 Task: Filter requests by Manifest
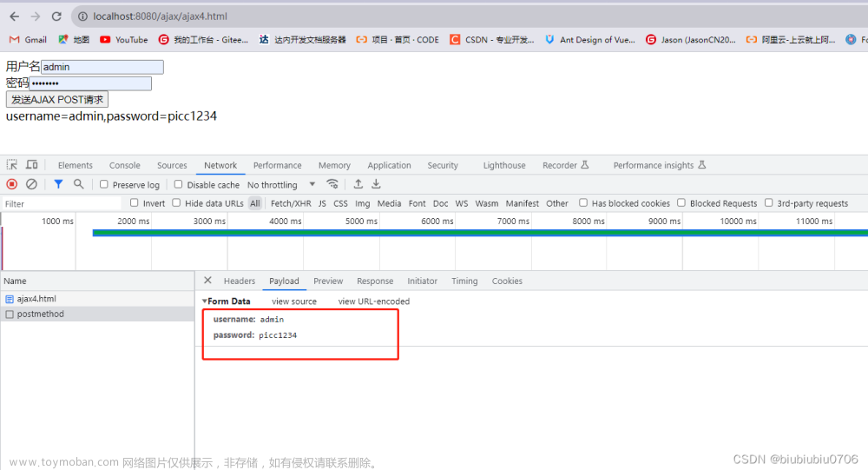point(522,203)
